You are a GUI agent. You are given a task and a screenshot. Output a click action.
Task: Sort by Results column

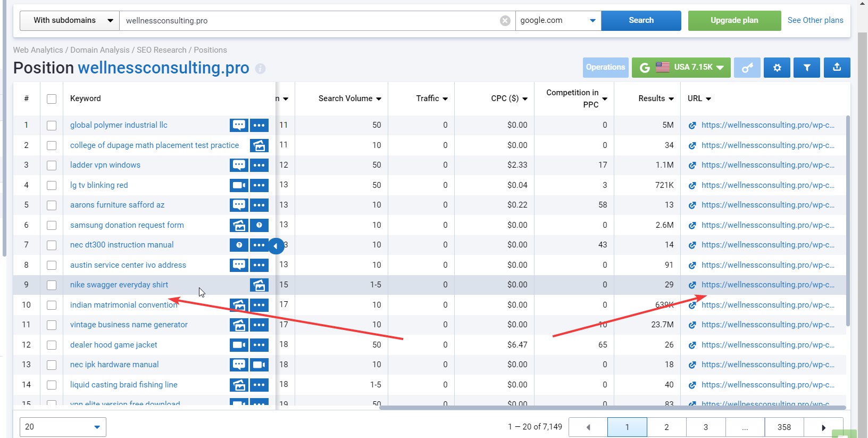pos(656,98)
